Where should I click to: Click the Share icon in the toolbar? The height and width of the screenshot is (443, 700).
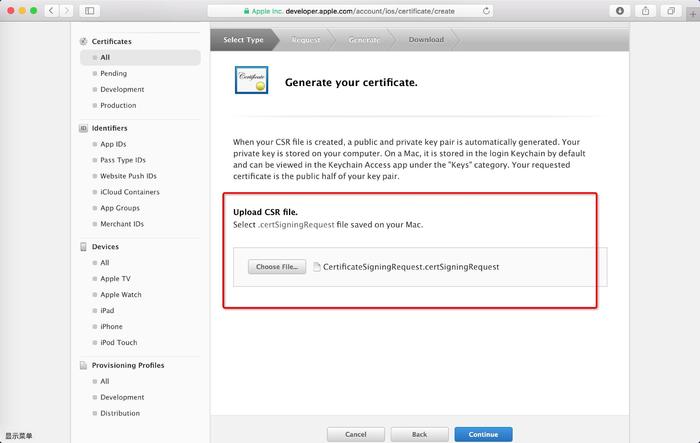point(646,10)
